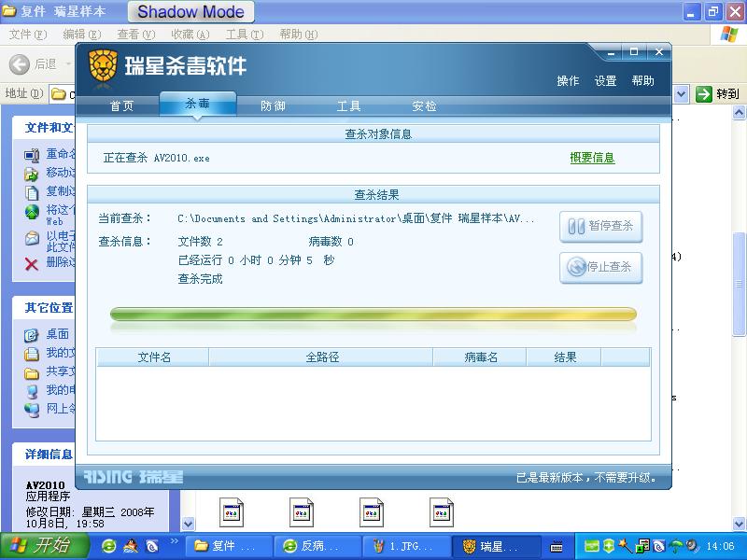Open the Explorer address bar dropdown
Viewport: 747px width, 560px height.
point(682,94)
